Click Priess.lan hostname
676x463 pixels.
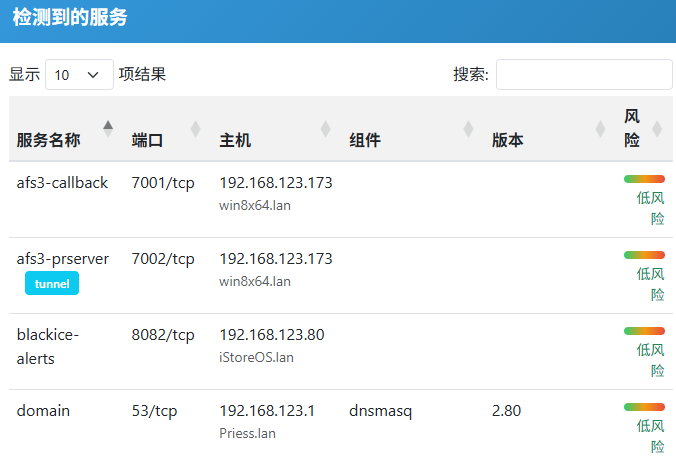247,433
